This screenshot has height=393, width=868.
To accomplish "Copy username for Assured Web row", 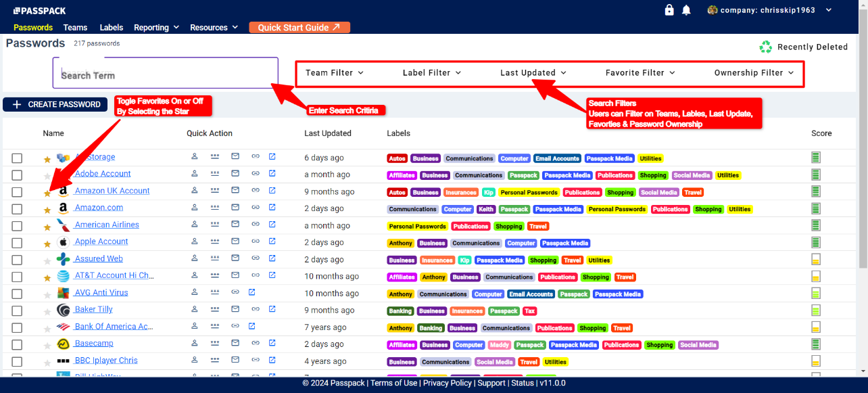I will pos(195,258).
